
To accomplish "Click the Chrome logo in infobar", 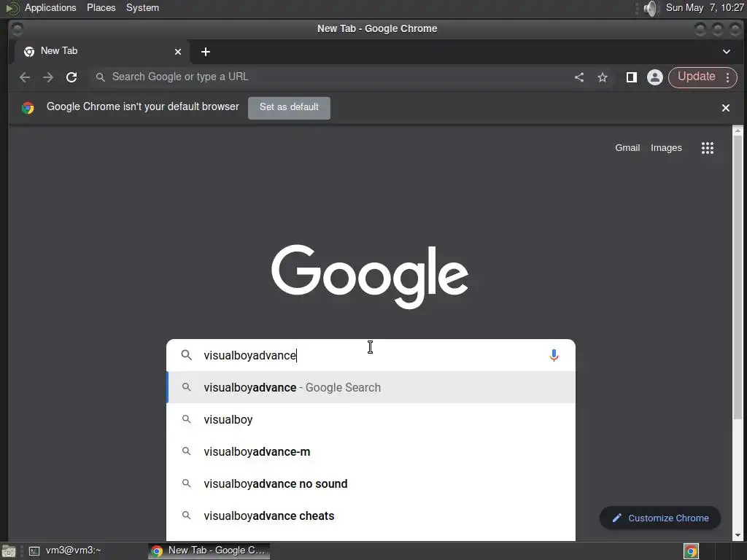I will [28, 108].
